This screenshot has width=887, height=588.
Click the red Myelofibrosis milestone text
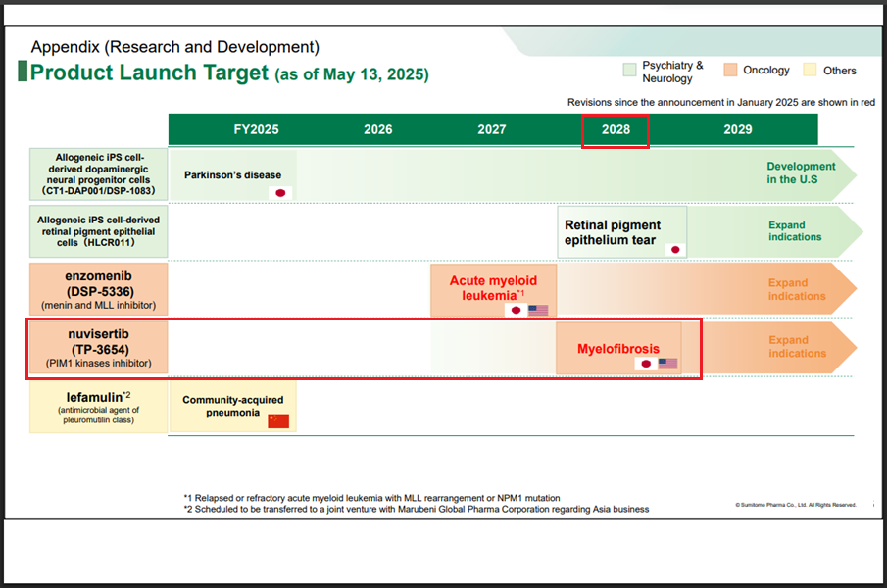(x=617, y=348)
